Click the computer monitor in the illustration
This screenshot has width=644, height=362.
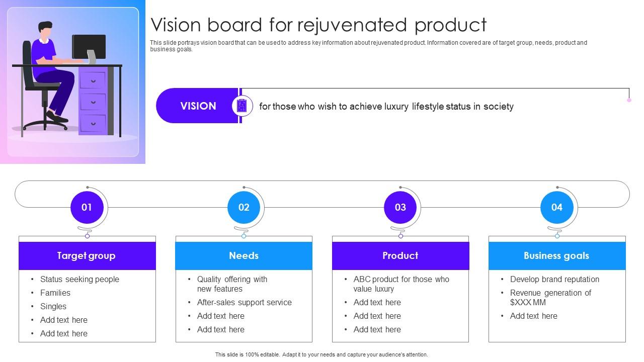pos(89,46)
